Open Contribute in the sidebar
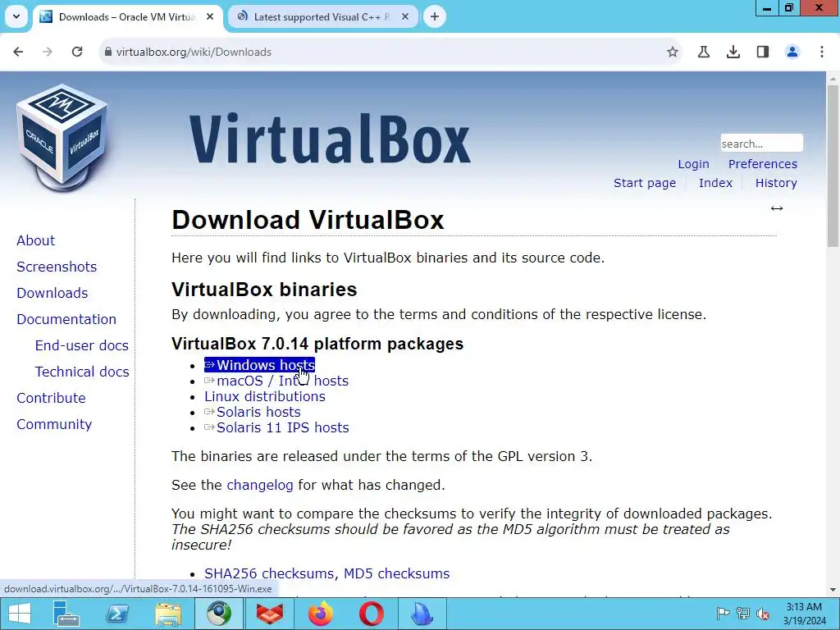The image size is (840, 630). click(51, 398)
